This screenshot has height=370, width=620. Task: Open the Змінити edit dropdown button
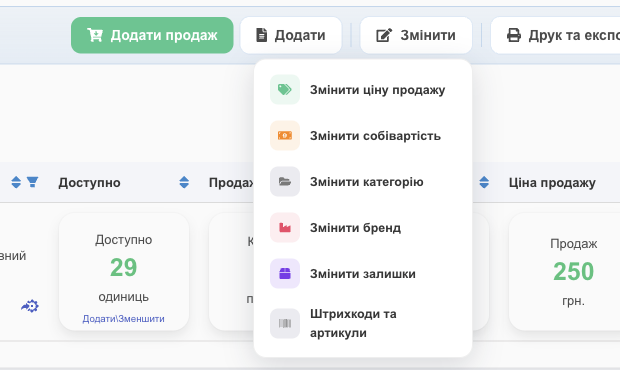(416, 35)
